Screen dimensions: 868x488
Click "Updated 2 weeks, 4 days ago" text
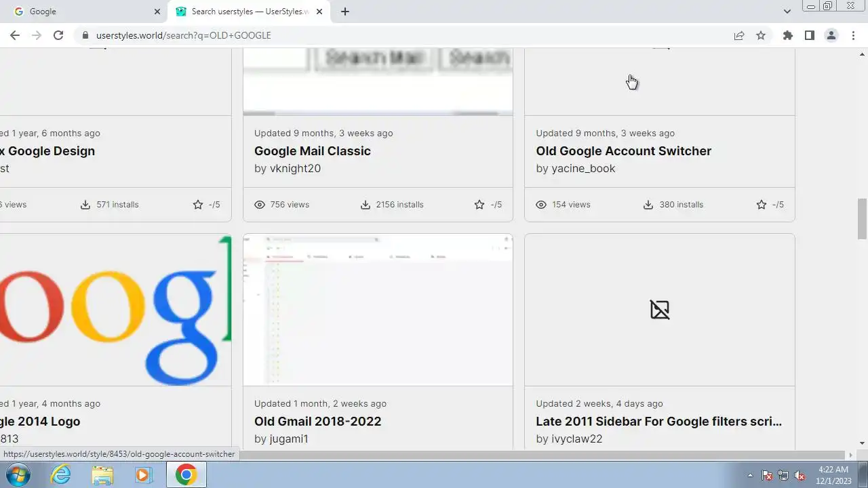[x=599, y=403]
